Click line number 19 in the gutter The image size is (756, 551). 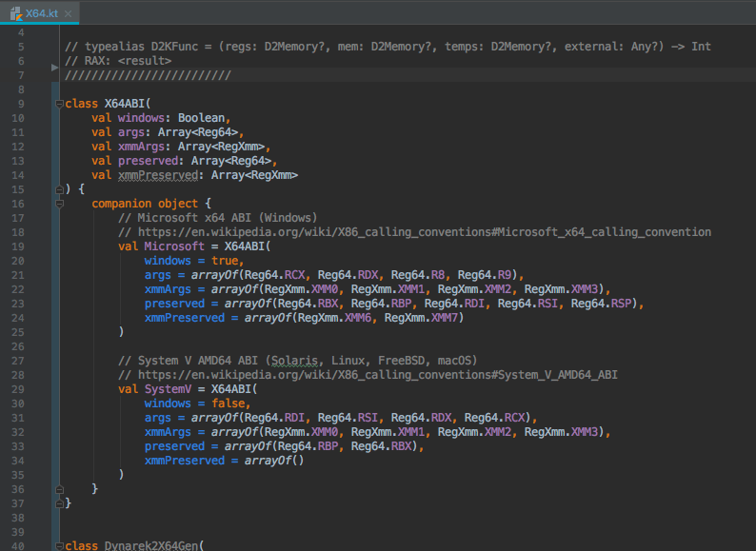(x=18, y=246)
